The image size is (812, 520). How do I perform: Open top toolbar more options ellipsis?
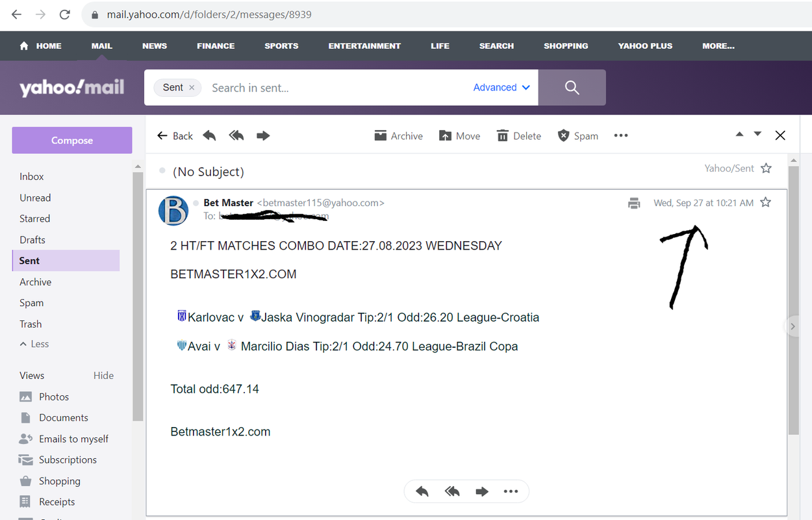coord(621,136)
